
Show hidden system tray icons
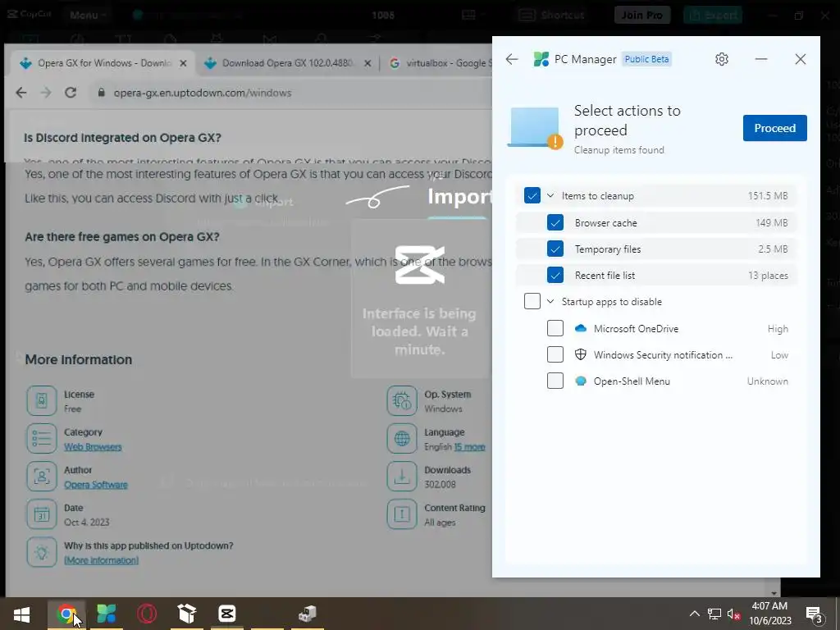(694, 614)
